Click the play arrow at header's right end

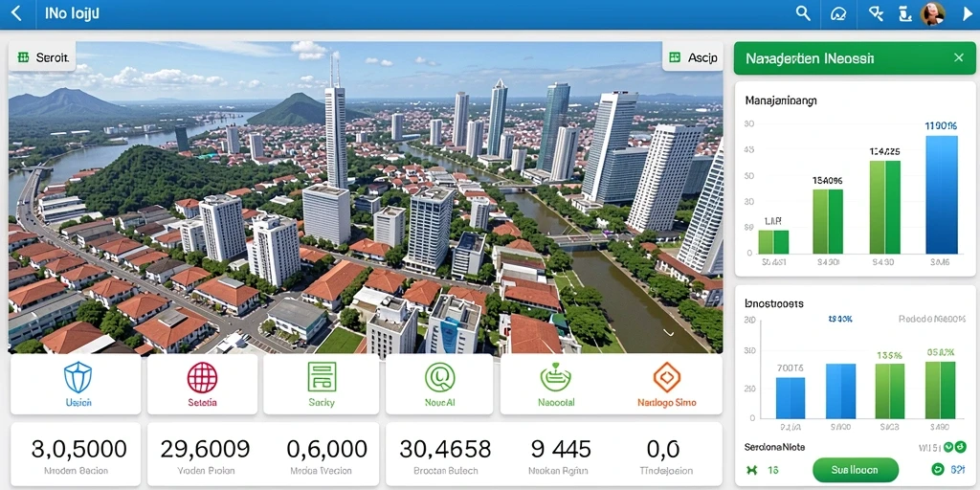[x=969, y=13]
